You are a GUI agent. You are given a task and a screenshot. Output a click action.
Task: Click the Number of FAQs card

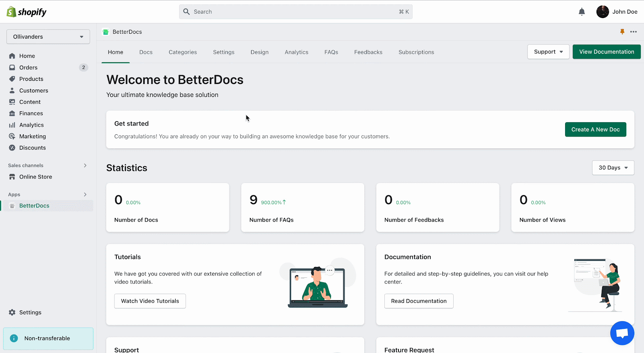[303, 207]
